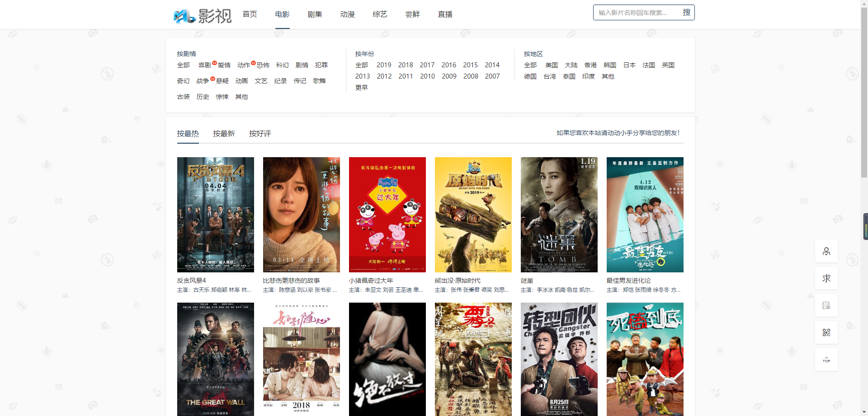This screenshot has width=868, height=416.
Task: Click the 影视 site logo
Action: [x=203, y=16]
